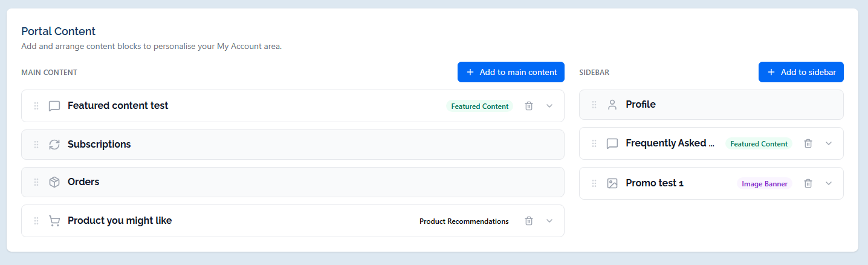
Task: Delete the Promo test 1 block
Action: (808, 183)
